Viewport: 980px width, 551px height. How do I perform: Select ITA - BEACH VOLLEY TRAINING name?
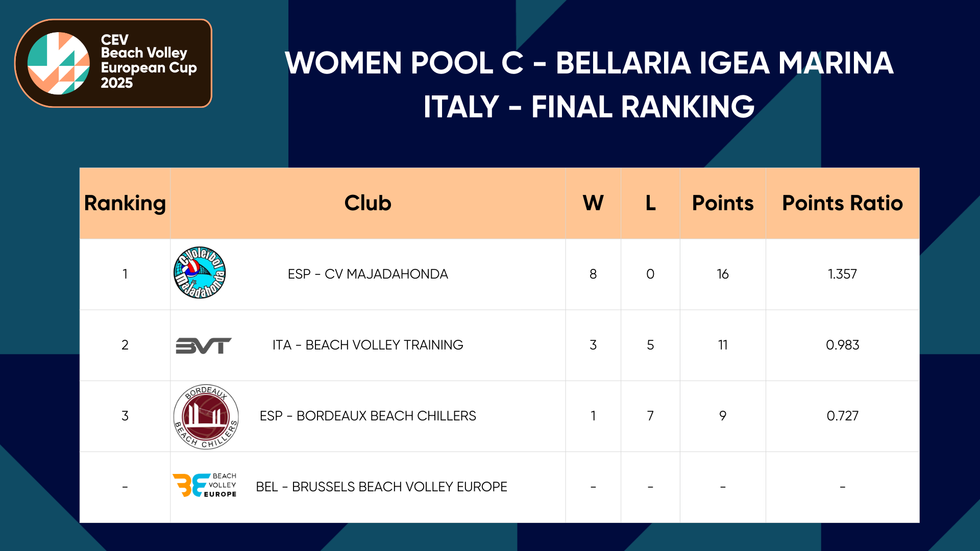pyautogui.click(x=367, y=345)
